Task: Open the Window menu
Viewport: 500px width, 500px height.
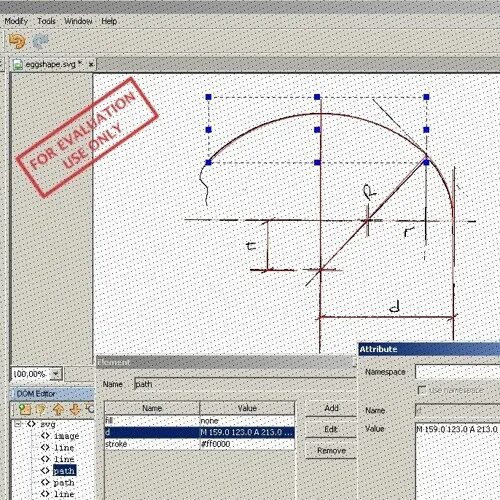Action: coord(78,21)
